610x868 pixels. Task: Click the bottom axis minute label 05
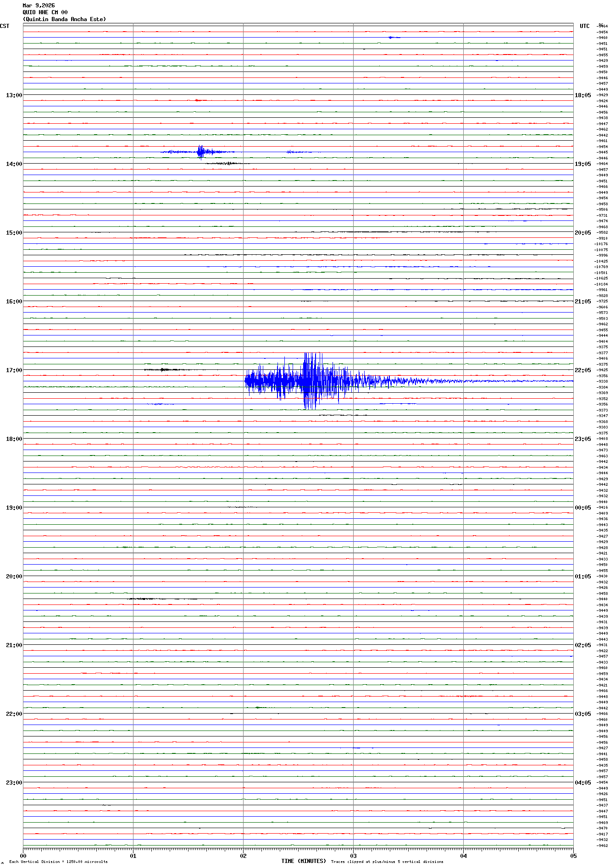[573, 856]
